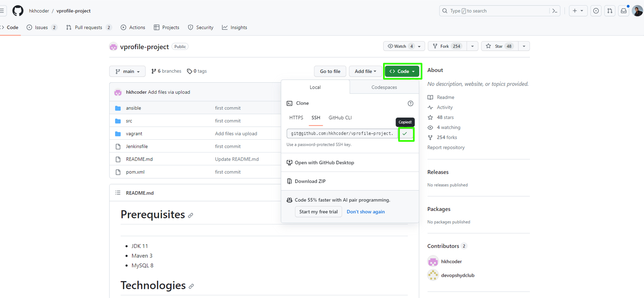Open README.md in file list
The image size is (644, 298).
[139, 159]
